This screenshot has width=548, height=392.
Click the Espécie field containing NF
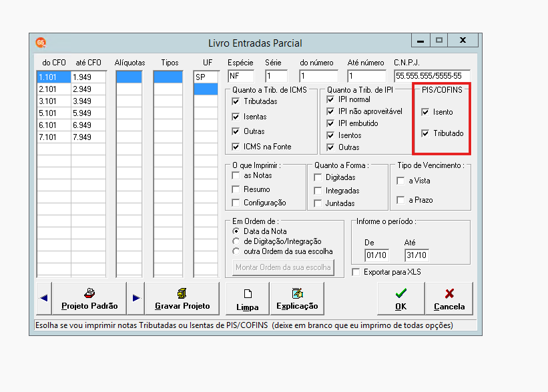(241, 76)
